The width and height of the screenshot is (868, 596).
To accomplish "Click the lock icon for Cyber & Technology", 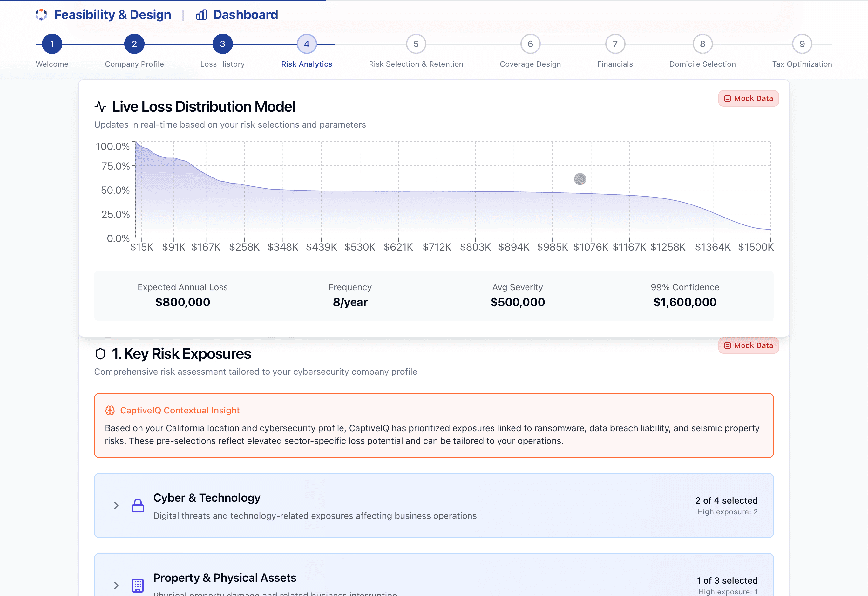I will tap(138, 506).
